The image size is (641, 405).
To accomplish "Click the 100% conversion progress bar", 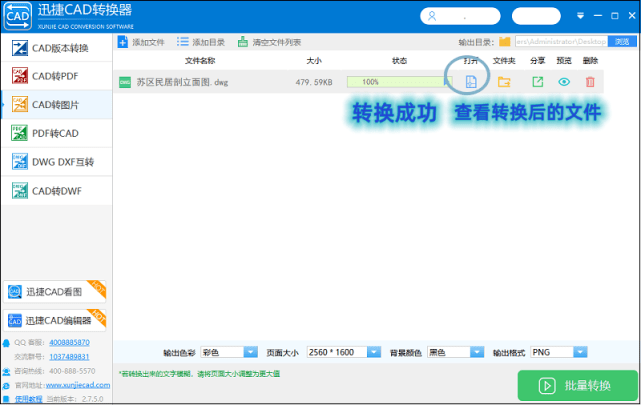I will pos(399,82).
